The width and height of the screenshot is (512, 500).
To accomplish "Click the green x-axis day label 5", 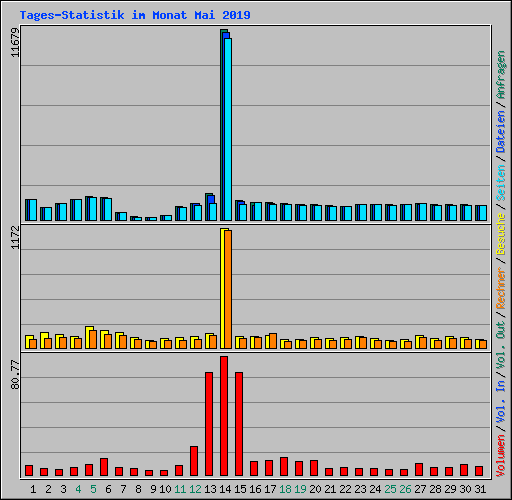I will pyautogui.click(x=93, y=489).
